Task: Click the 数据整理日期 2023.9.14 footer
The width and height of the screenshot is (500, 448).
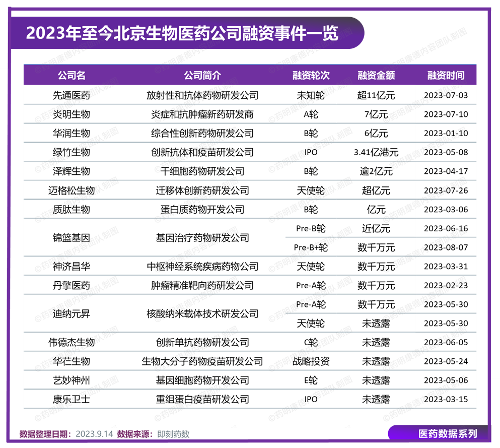Action: click(66, 434)
